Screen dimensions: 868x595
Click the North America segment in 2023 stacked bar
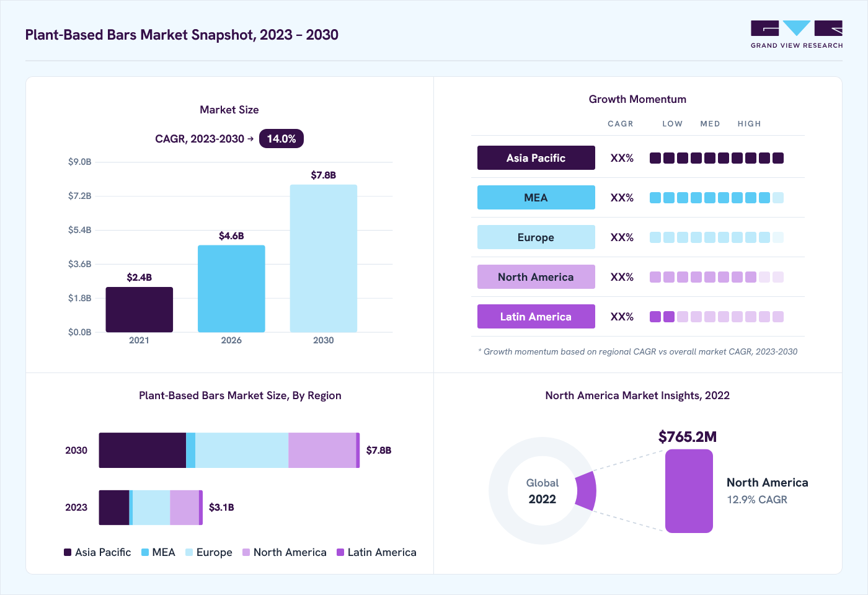(x=185, y=508)
